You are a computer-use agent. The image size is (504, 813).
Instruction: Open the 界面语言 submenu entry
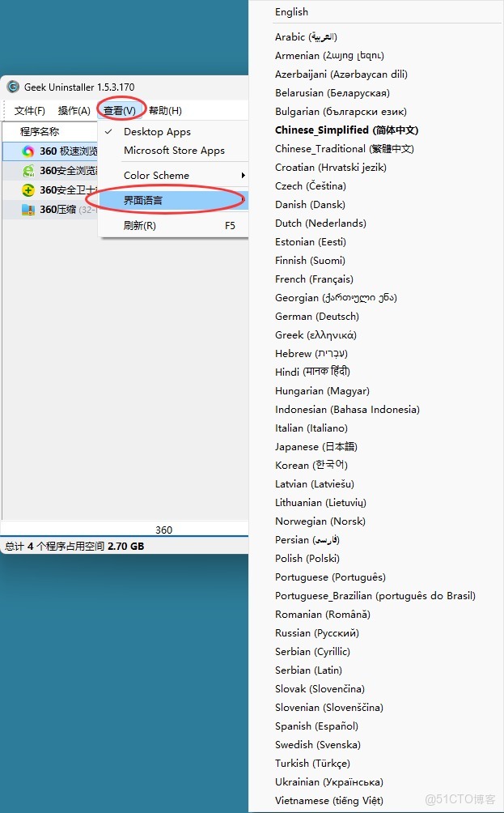pyautogui.click(x=173, y=200)
